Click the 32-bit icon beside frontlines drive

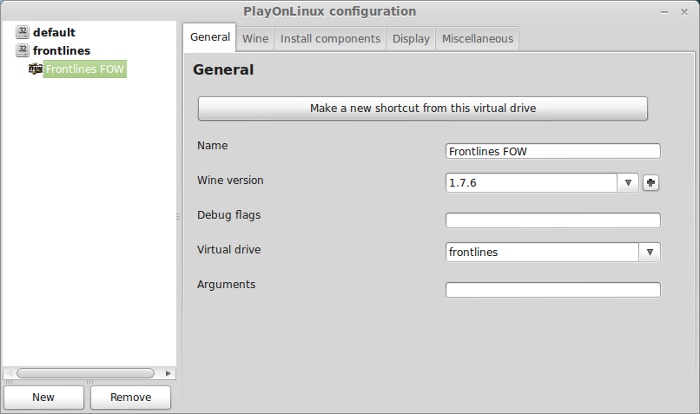[x=22, y=50]
